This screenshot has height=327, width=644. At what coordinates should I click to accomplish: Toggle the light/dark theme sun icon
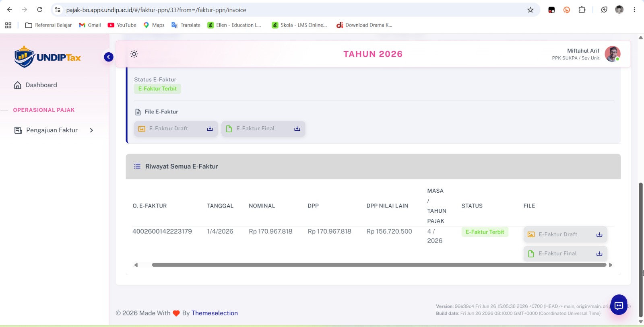[x=134, y=54]
